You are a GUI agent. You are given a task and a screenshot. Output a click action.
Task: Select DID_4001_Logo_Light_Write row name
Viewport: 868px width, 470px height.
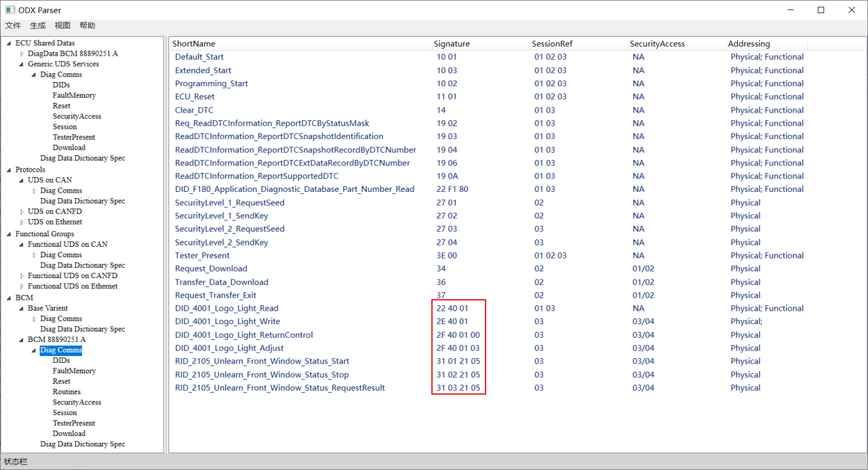227,321
